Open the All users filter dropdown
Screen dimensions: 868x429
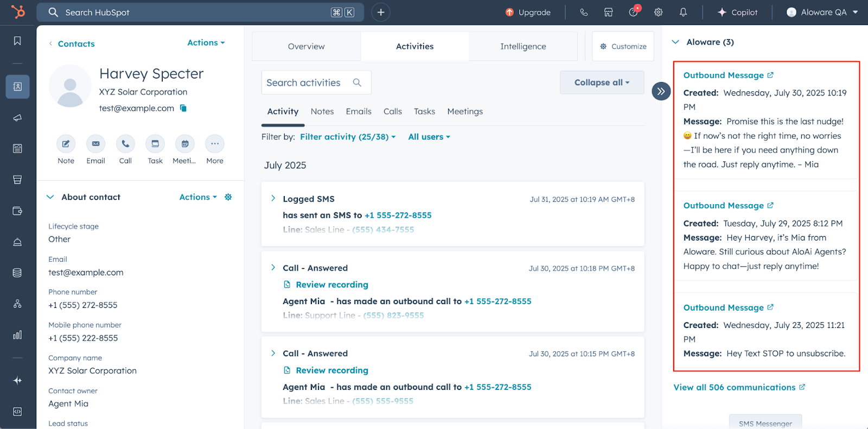tap(429, 137)
